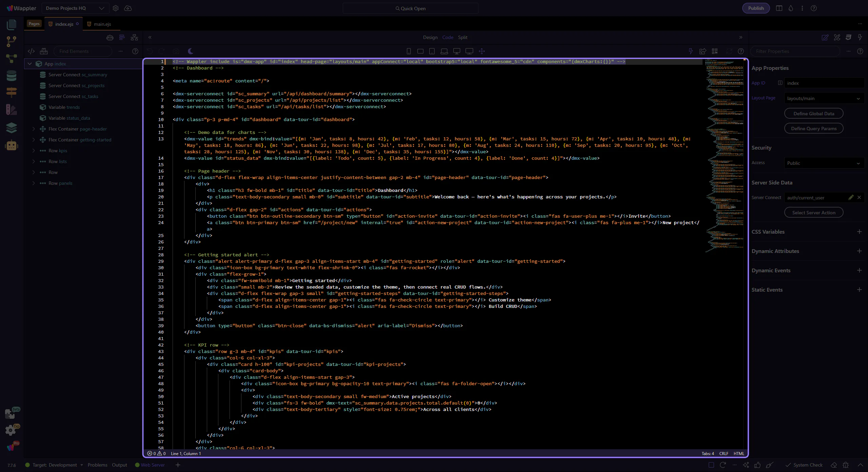Click Define Global Data button
The image size is (868, 472).
pyautogui.click(x=813, y=114)
